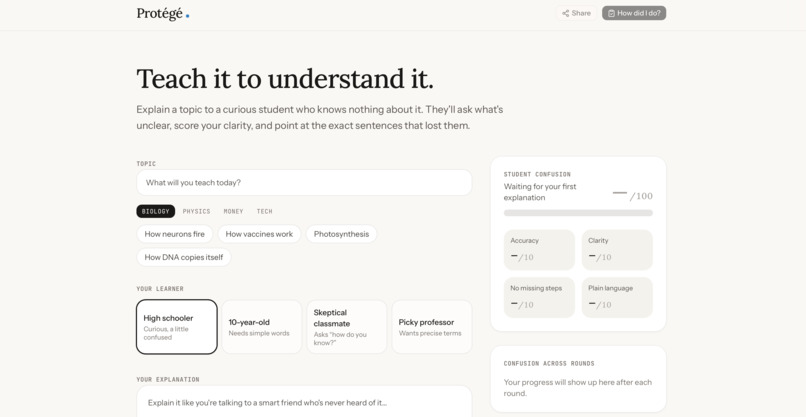The width and height of the screenshot is (806, 417).
Task: Click the clipboard icon on How did I do
Action: 611,13
